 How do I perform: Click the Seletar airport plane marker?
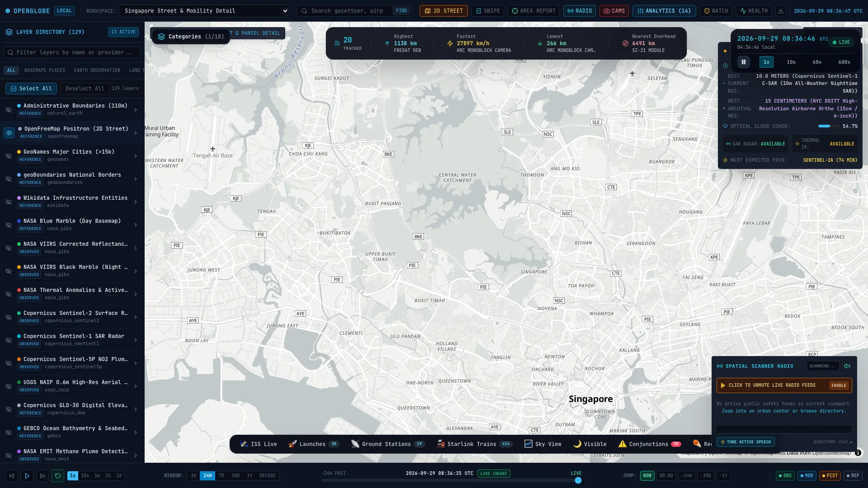[632, 73]
